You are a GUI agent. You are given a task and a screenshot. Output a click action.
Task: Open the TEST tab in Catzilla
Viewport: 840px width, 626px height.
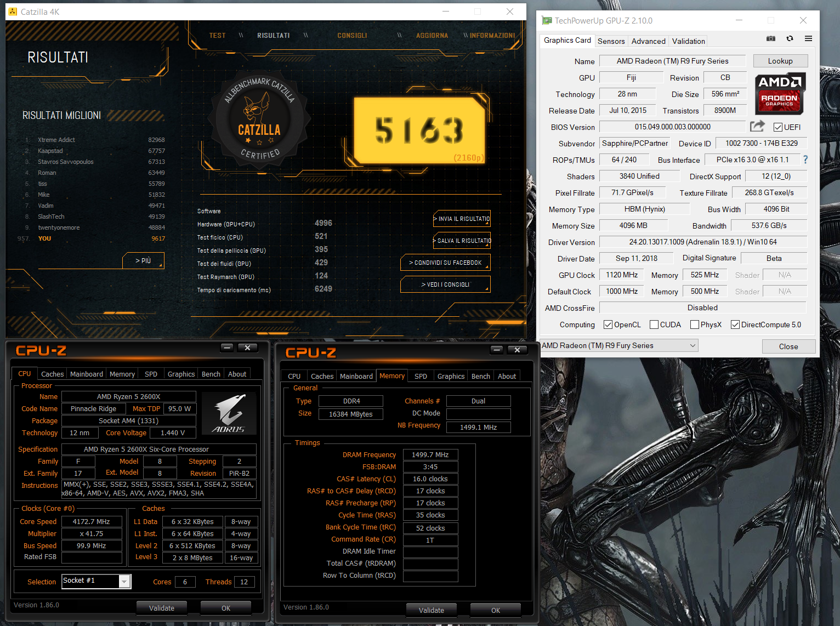[217, 36]
